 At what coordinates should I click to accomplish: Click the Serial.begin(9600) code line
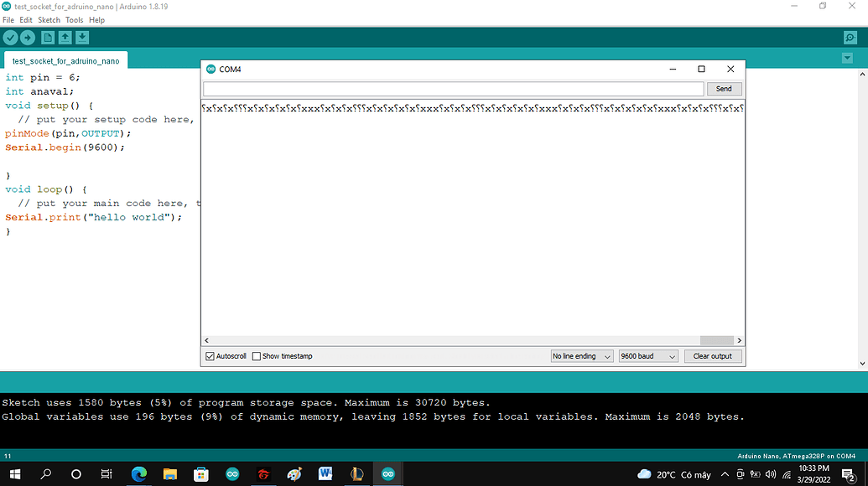tap(65, 147)
